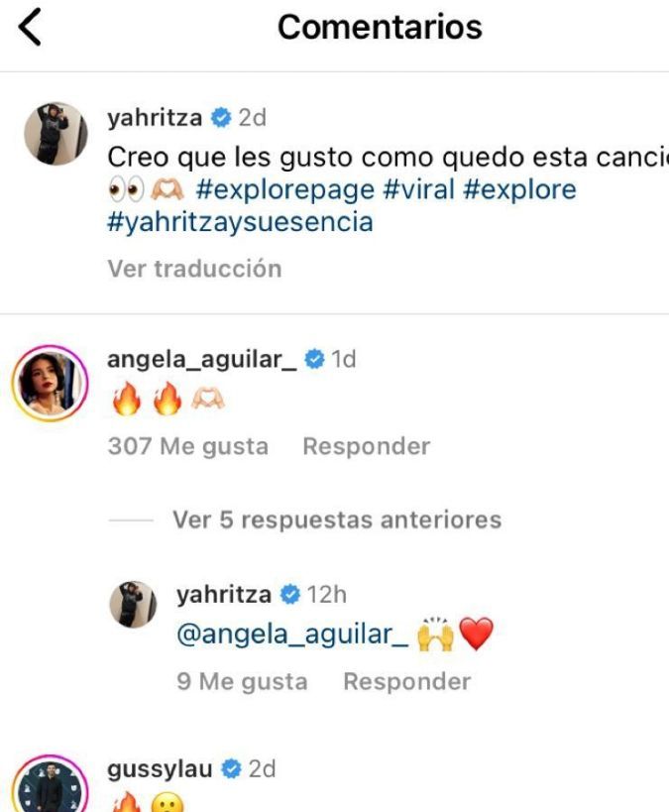Open the #viral hashtag
The image size is (669, 812).
pos(418,189)
